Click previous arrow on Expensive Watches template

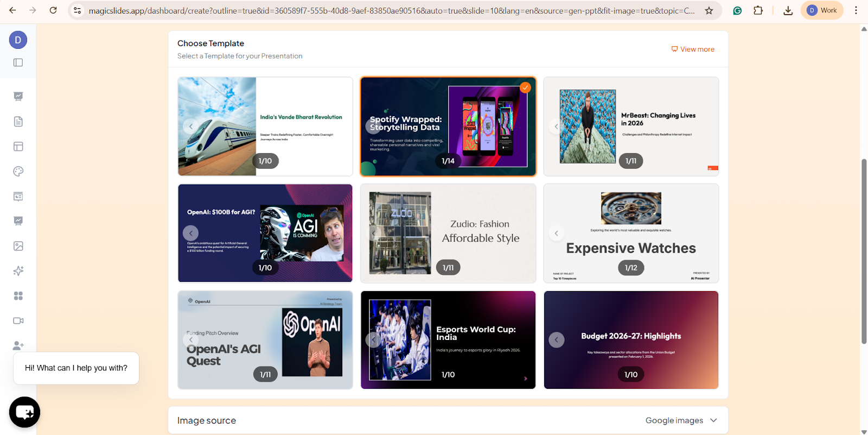556,233
